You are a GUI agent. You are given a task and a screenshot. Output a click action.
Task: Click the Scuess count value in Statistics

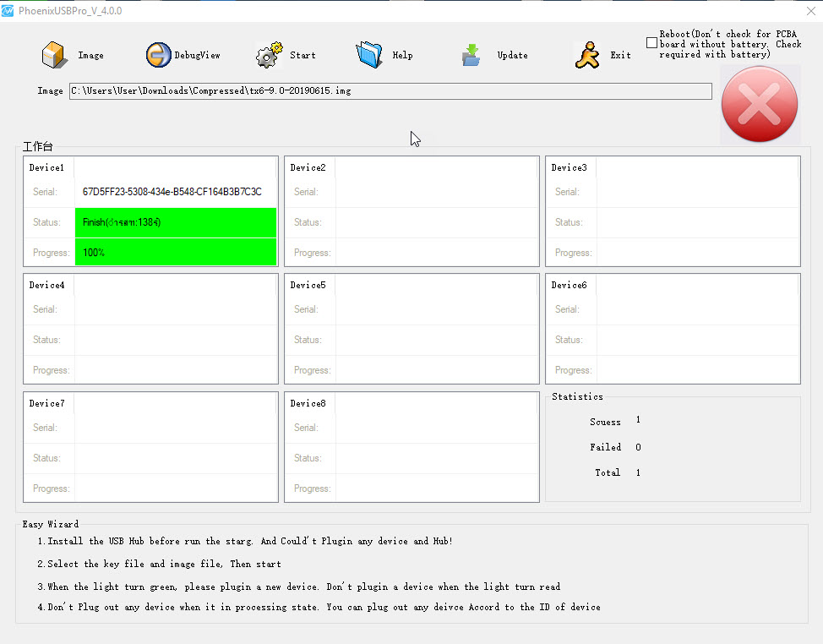tap(638, 420)
